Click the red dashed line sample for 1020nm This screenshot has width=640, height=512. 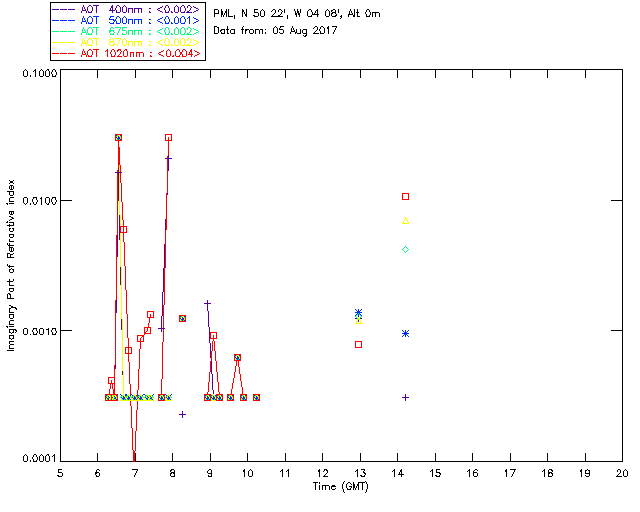(x=64, y=53)
